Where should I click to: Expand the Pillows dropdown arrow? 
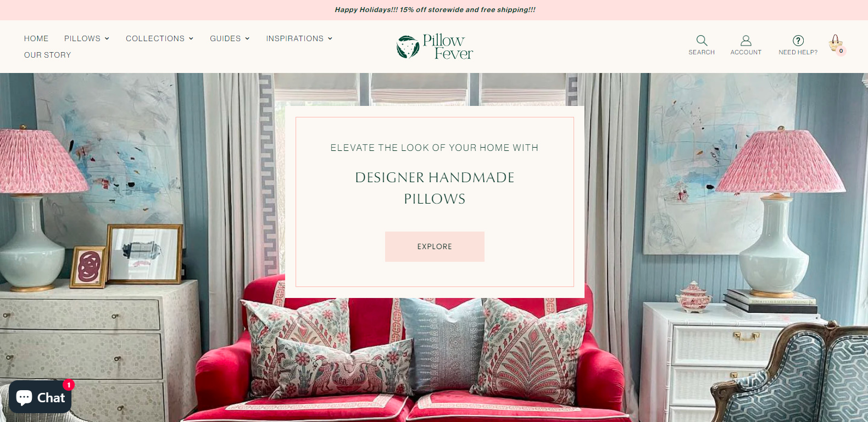(x=107, y=38)
